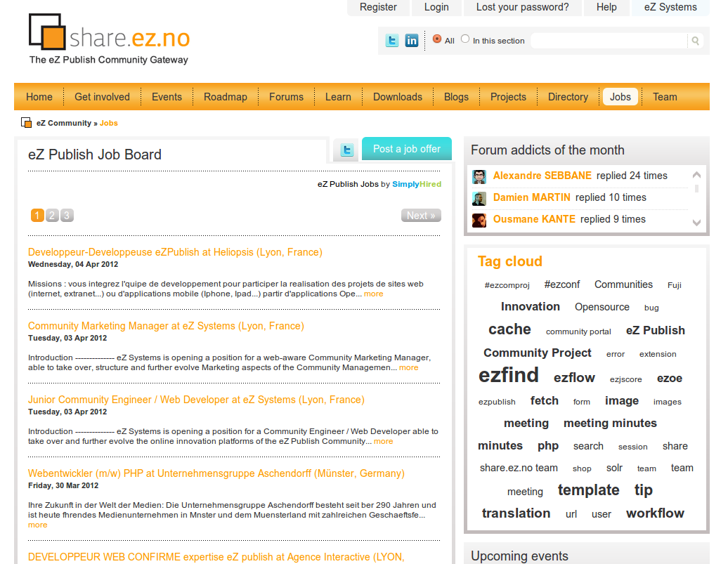728x564 pixels.
Task: Go to page 2 of job listings
Action: tap(52, 216)
